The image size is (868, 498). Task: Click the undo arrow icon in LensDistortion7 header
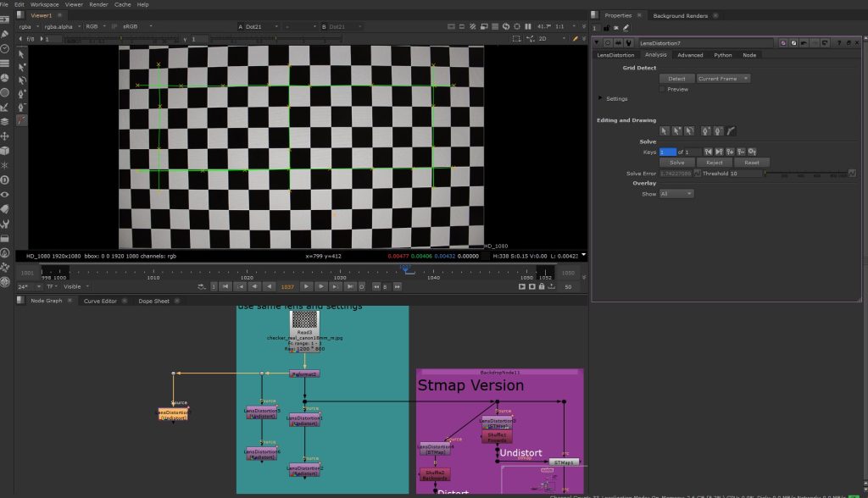804,42
